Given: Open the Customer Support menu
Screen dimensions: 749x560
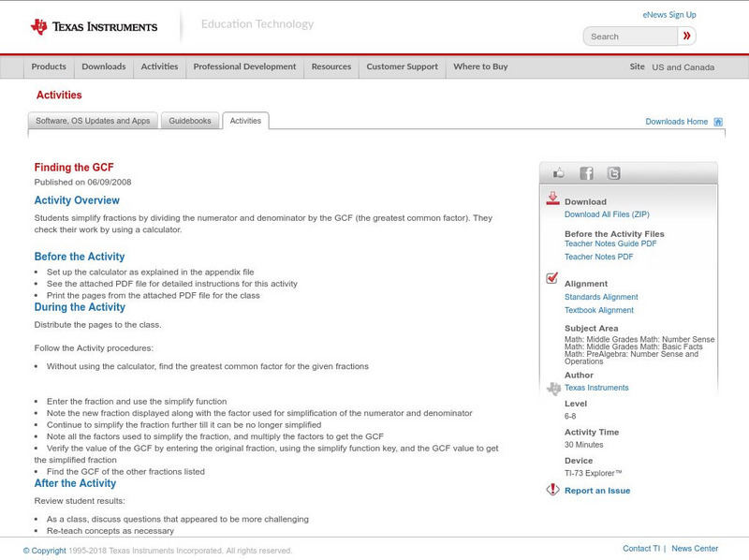Looking at the screenshot, I should click(x=403, y=66).
